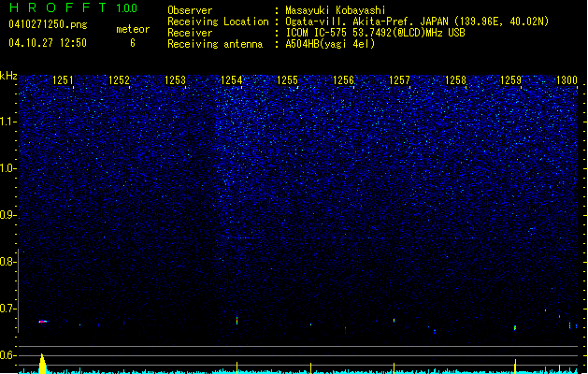Click the red meteor echo near 1250
Viewport: 588px width, 374px height.
coord(43,322)
